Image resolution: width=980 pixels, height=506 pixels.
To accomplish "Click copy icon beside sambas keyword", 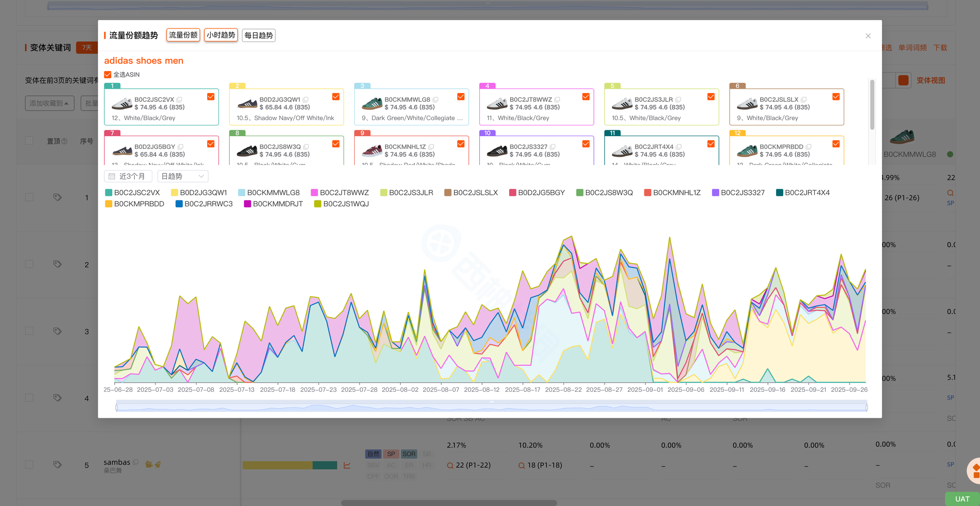I will tap(136, 462).
